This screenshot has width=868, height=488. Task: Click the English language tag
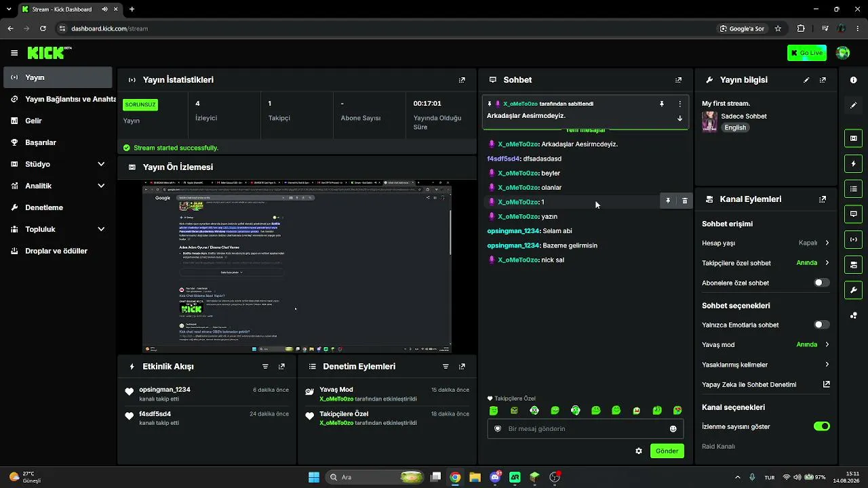(735, 127)
